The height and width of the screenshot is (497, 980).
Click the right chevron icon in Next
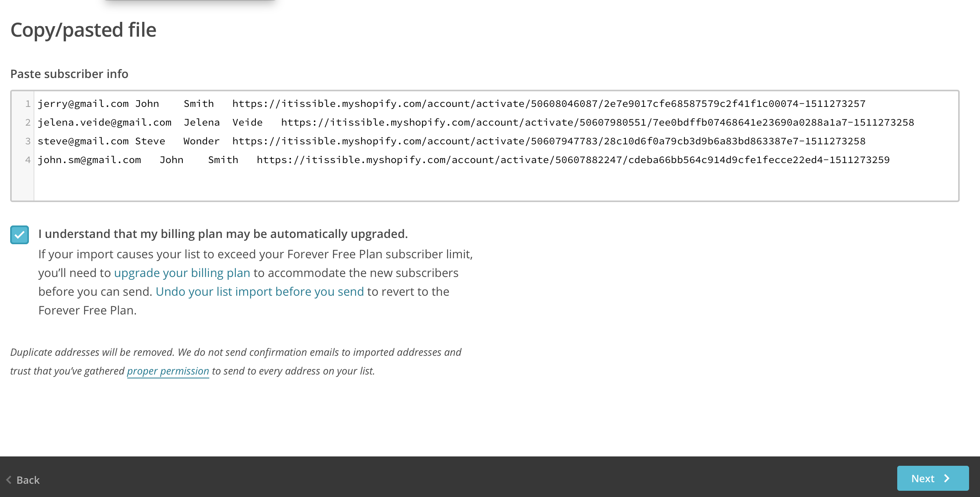click(x=947, y=478)
